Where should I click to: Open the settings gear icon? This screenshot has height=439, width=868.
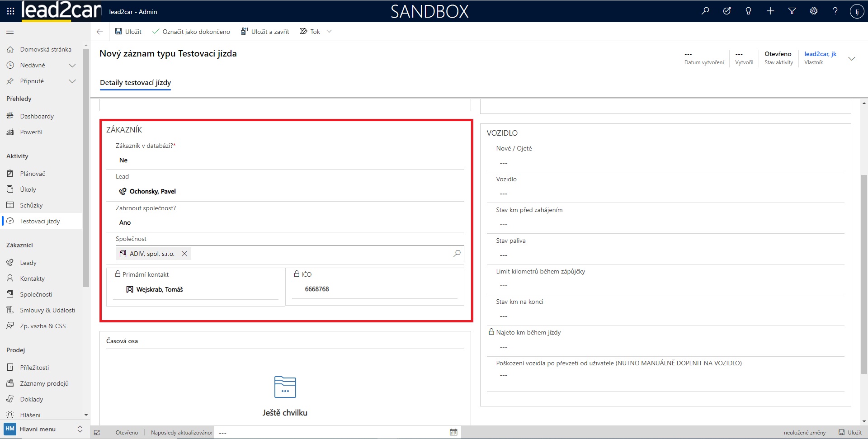pos(814,11)
